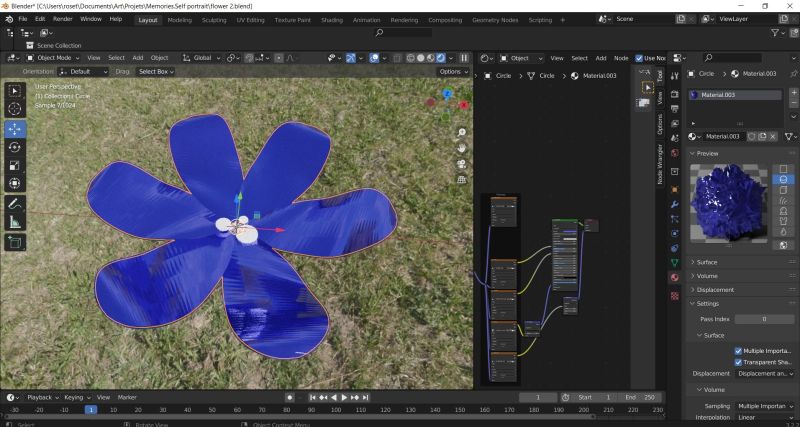
Task: Pick the Measure tool
Action: (x=15, y=222)
